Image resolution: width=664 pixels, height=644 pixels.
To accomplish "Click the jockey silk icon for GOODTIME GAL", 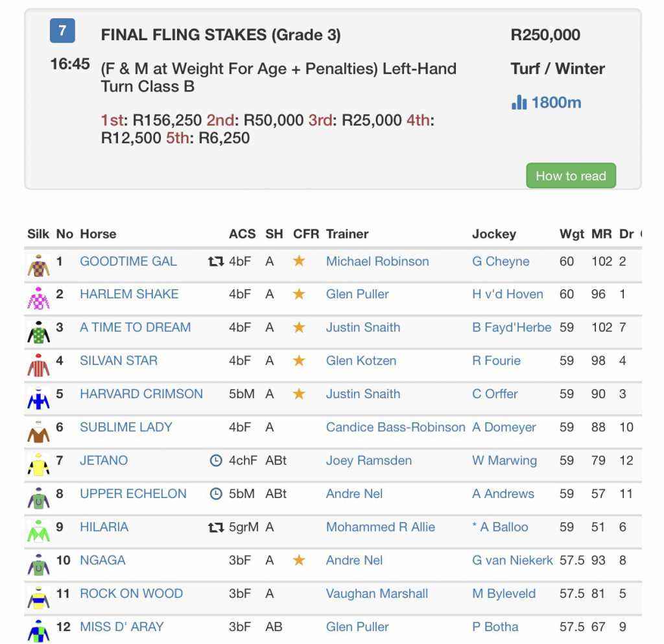I will pos(38,264).
